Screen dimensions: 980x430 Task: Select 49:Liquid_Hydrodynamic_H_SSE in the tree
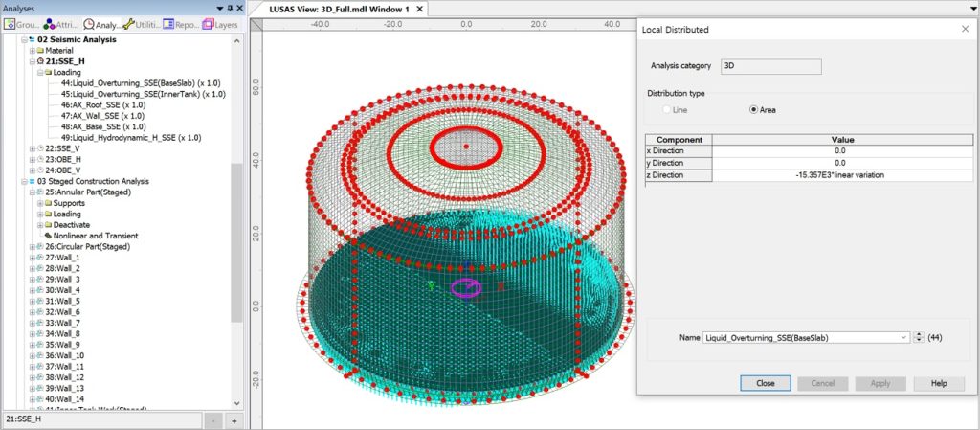coord(130,137)
